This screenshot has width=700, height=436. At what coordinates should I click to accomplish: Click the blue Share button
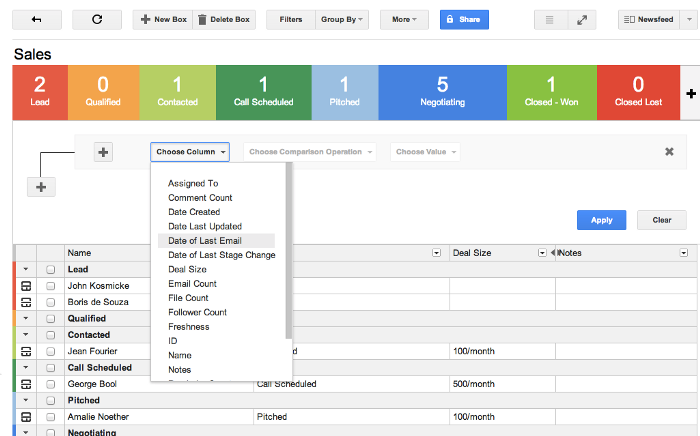pos(464,20)
